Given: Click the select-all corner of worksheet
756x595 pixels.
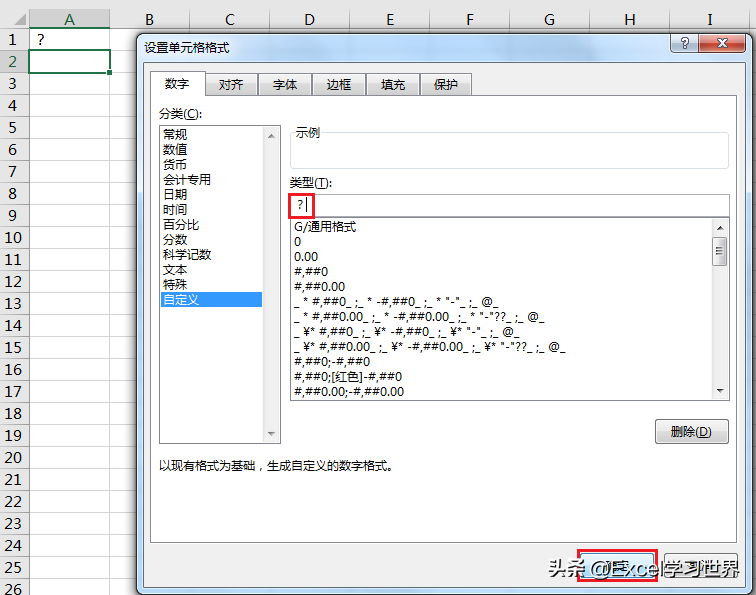Looking at the screenshot, I should point(14,19).
